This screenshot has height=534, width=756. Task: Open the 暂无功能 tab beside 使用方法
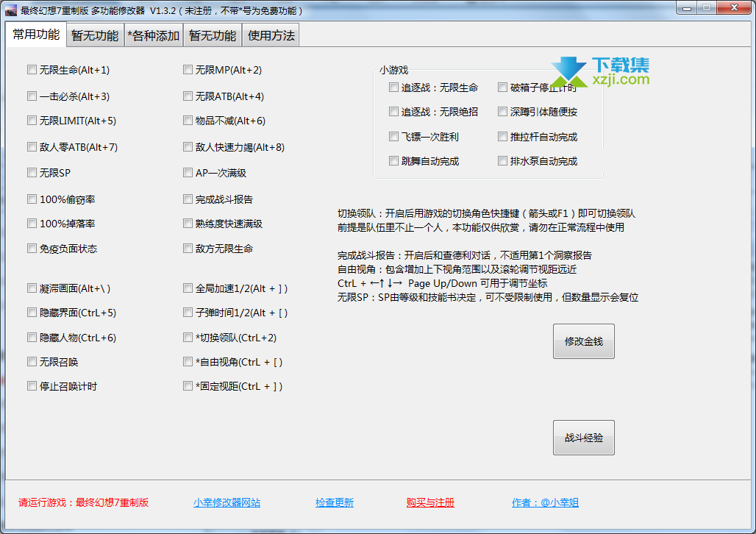tap(213, 36)
